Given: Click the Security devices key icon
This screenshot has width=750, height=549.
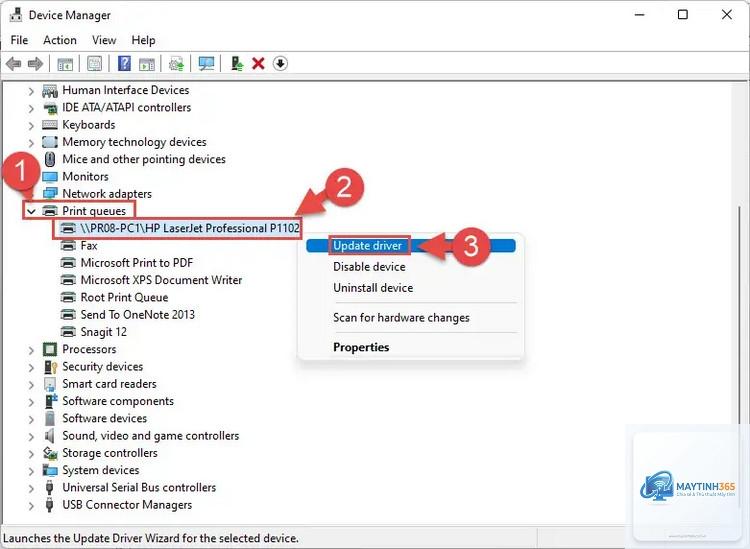Looking at the screenshot, I should coord(50,367).
